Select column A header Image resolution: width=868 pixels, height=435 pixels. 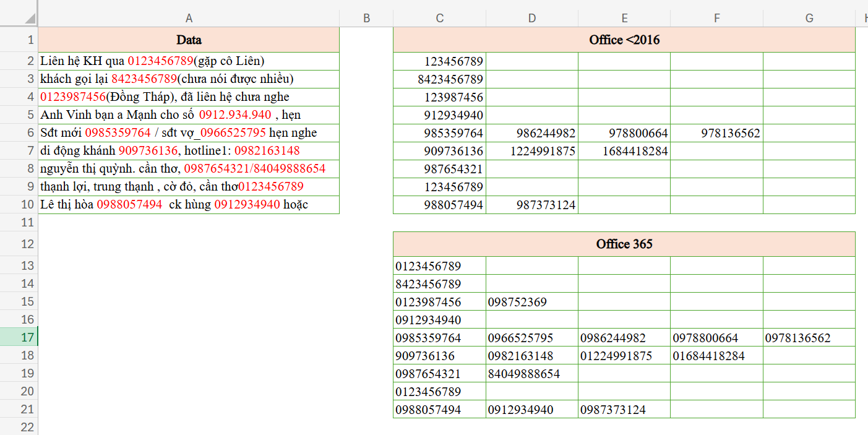(x=189, y=18)
